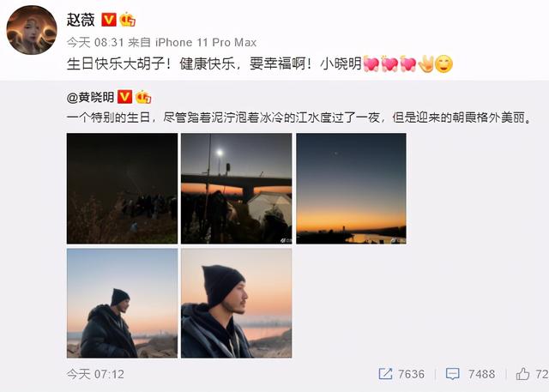Open 赵薇's profile avatar
The height and width of the screenshot is (392, 549).
(32, 30)
